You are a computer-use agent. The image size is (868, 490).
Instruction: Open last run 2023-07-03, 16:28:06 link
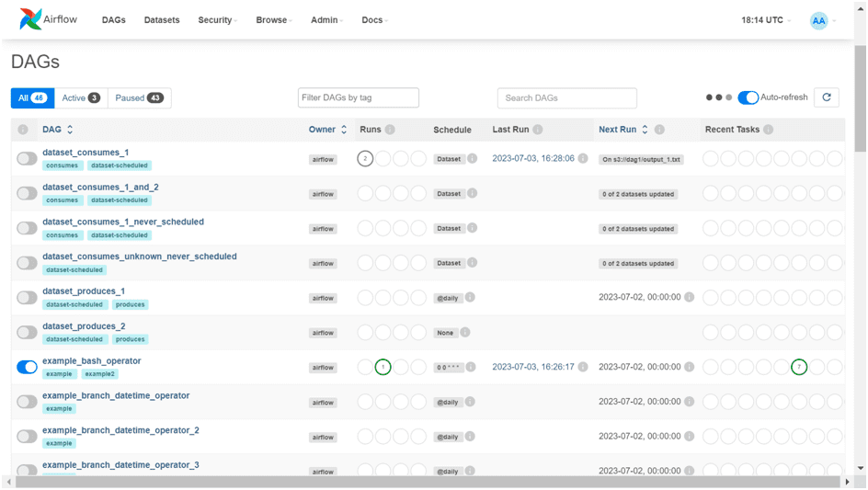click(533, 158)
